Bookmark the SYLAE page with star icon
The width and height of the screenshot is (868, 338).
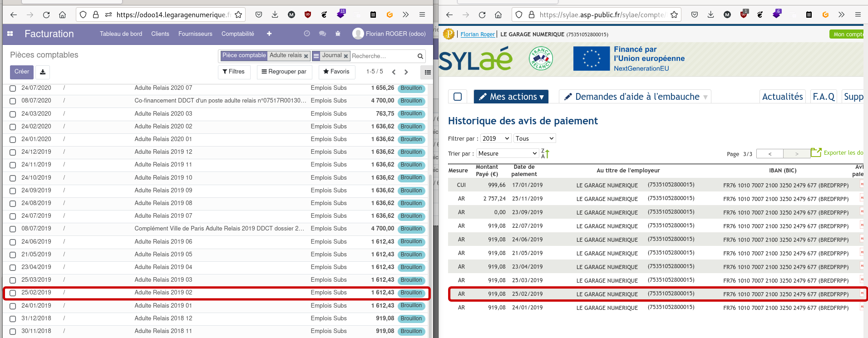click(674, 15)
